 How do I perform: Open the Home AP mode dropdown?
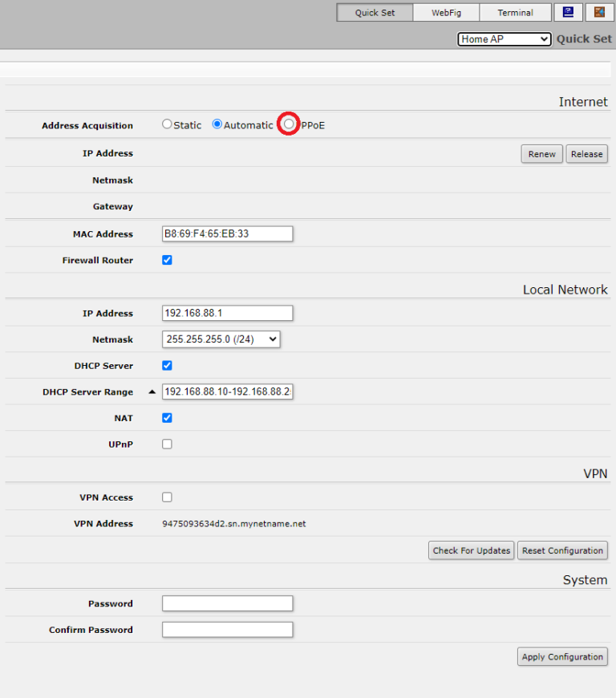tap(504, 39)
